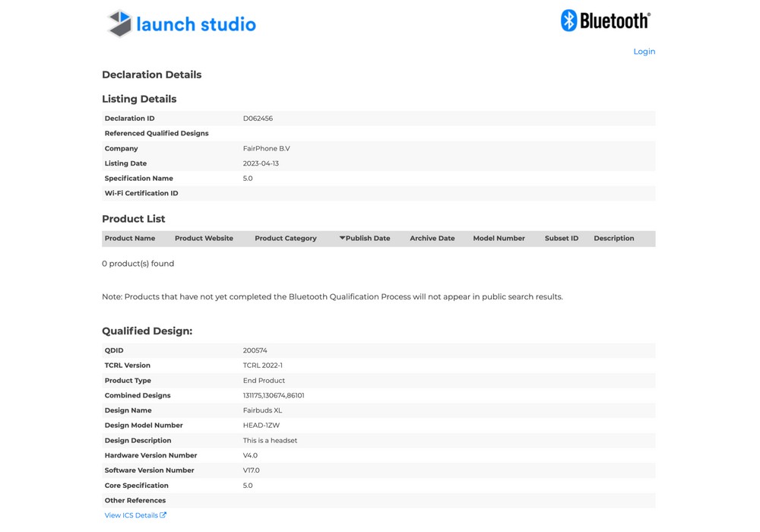Click the Core Specification value 5.0
The height and width of the screenshot is (532, 760).
coord(248,486)
